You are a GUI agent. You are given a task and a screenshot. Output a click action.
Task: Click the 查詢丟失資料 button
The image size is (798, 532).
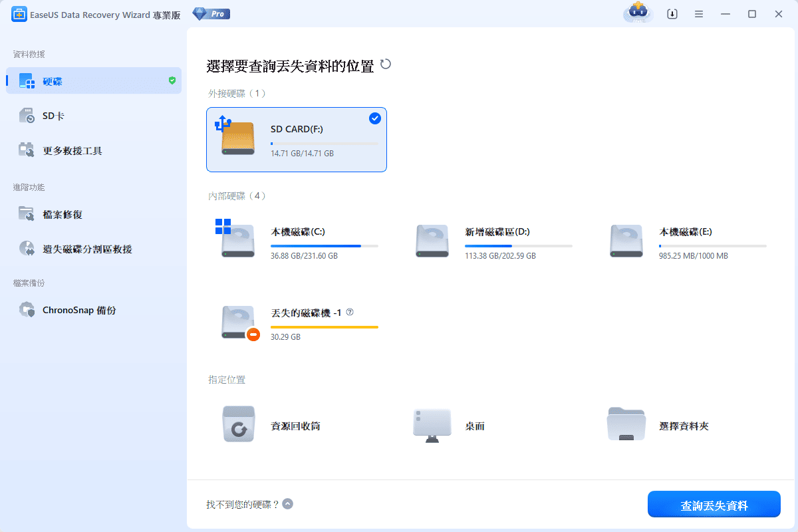[x=714, y=505]
